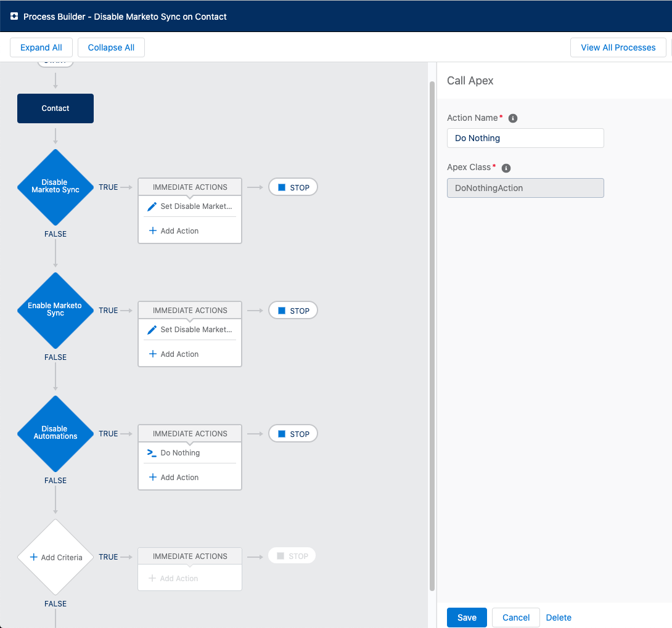Select the Disable Marketo Sync criteria diamond
The image size is (672, 628).
pyautogui.click(x=55, y=187)
